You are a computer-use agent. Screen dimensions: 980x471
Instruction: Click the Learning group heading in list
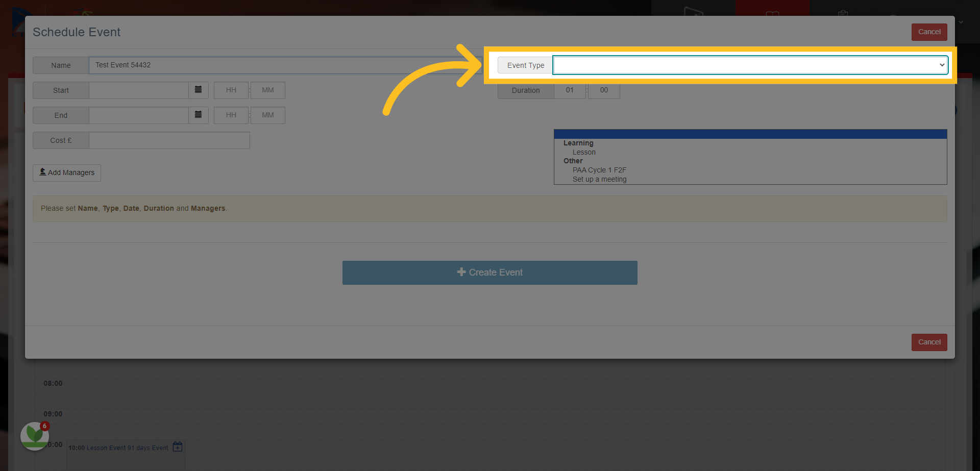click(578, 143)
